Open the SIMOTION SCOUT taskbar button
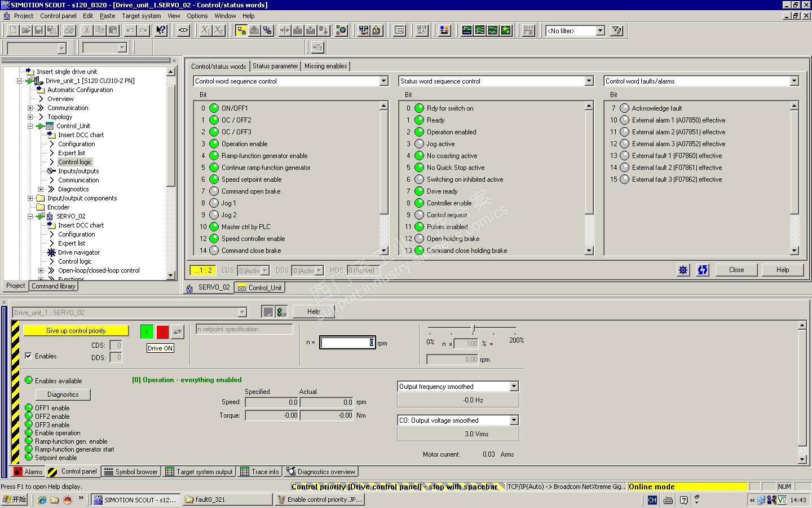Screen dimensions: 812x508 tap(135, 500)
